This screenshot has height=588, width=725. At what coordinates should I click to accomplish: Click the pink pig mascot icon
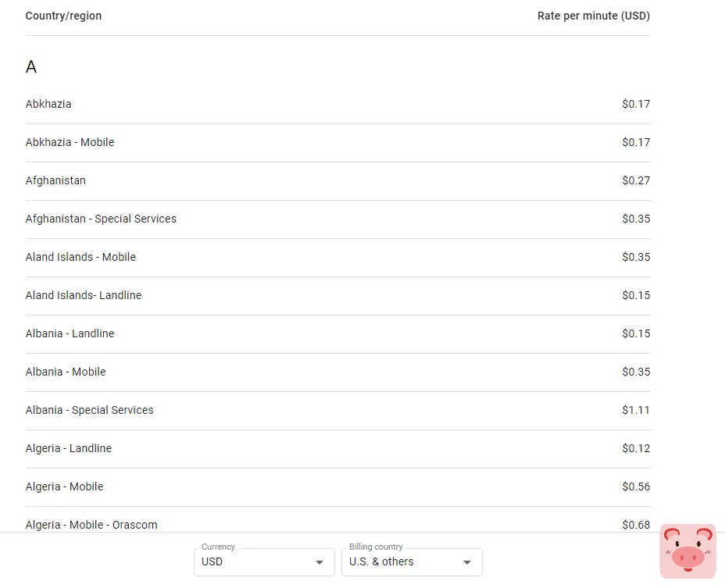pos(687,551)
